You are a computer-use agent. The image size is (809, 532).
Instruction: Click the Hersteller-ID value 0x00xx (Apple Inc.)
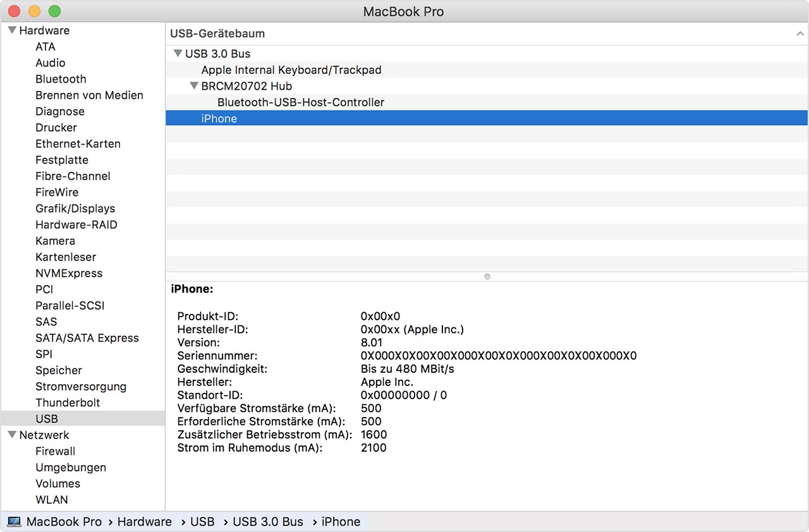point(412,329)
